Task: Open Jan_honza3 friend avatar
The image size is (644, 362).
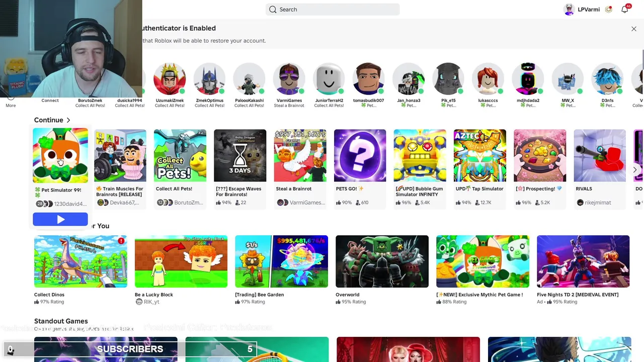Action: (409, 79)
